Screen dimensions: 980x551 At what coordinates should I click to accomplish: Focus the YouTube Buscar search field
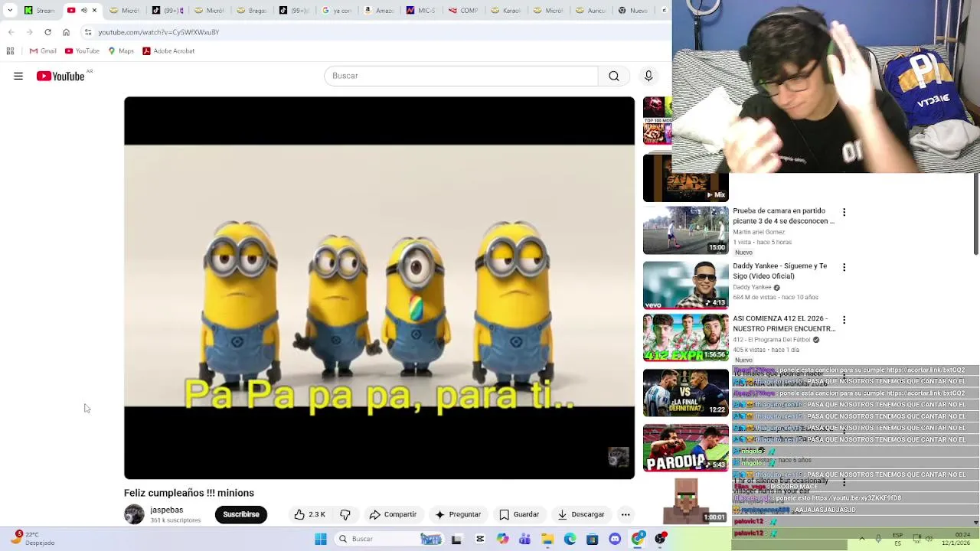click(461, 76)
